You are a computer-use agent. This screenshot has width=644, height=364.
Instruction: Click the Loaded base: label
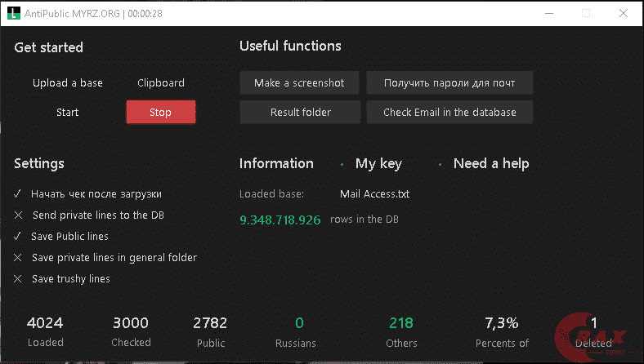(272, 193)
